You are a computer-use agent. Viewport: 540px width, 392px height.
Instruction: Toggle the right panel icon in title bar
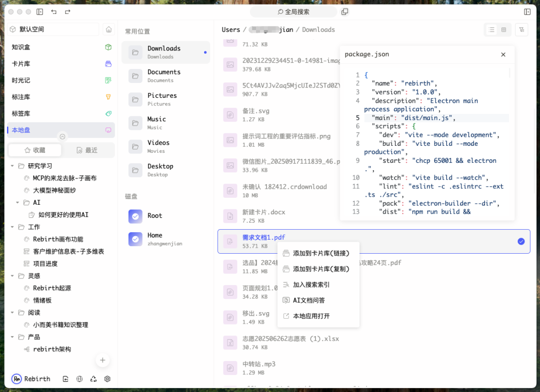click(x=527, y=11)
